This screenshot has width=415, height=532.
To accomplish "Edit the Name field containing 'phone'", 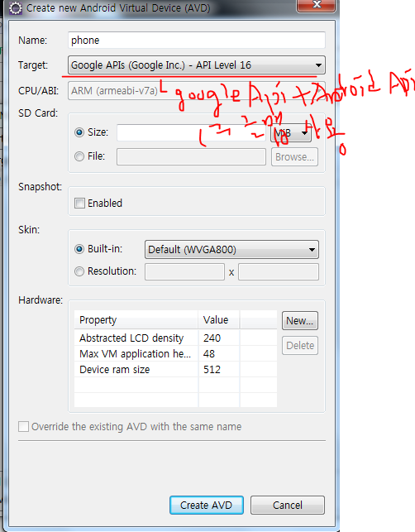I will tap(197, 40).
